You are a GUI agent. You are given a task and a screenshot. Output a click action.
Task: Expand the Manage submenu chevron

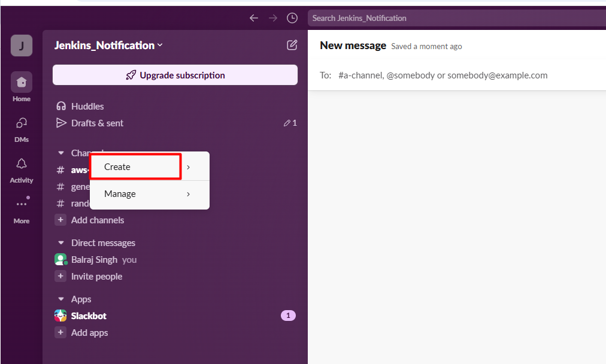pyautogui.click(x=188, y=194)
